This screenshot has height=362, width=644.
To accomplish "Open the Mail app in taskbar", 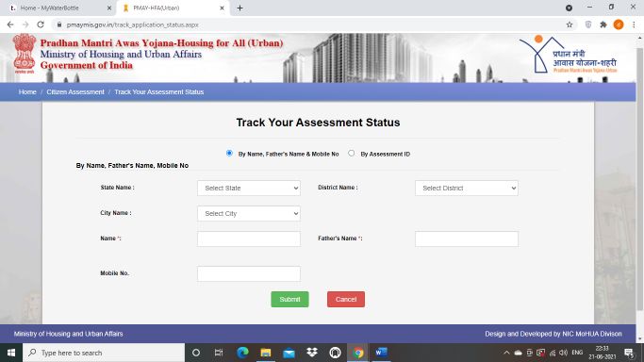I will (x=289, y=353).
